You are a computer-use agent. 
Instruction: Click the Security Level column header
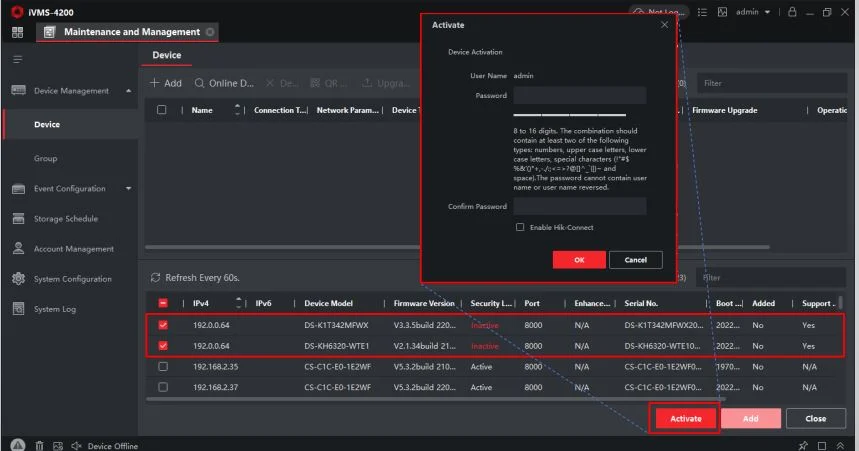click(491, 303)
